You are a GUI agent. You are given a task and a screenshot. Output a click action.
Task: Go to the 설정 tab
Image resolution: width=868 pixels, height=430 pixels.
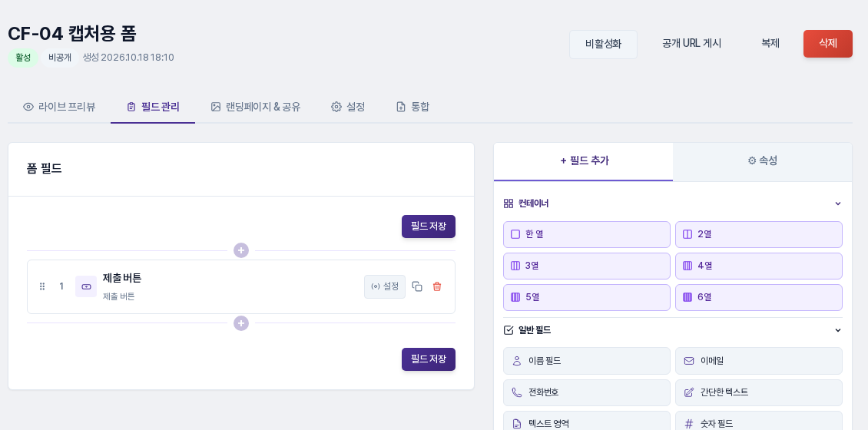348,107
